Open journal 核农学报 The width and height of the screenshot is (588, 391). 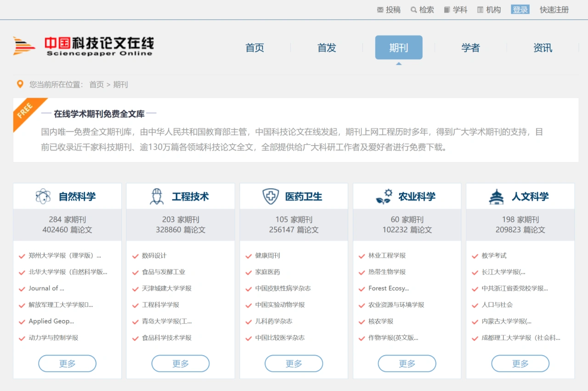coord(381,321)
